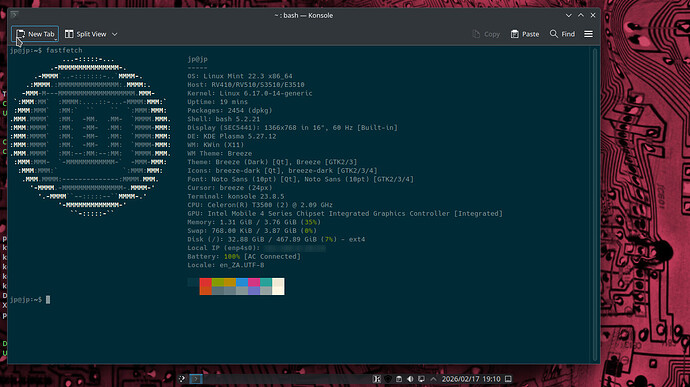Click the Split View button
690x387 pixels.
[86, 34]
